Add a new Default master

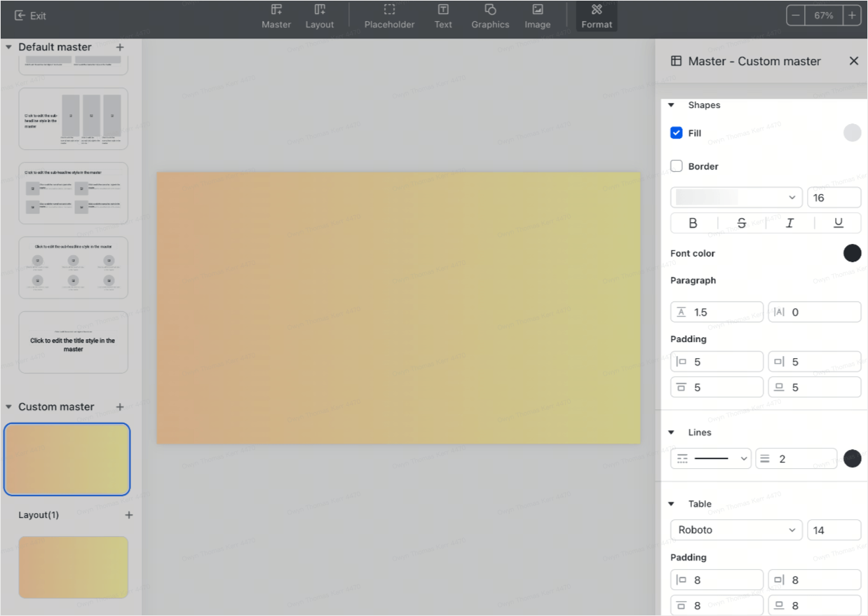(x=120, y=47)
